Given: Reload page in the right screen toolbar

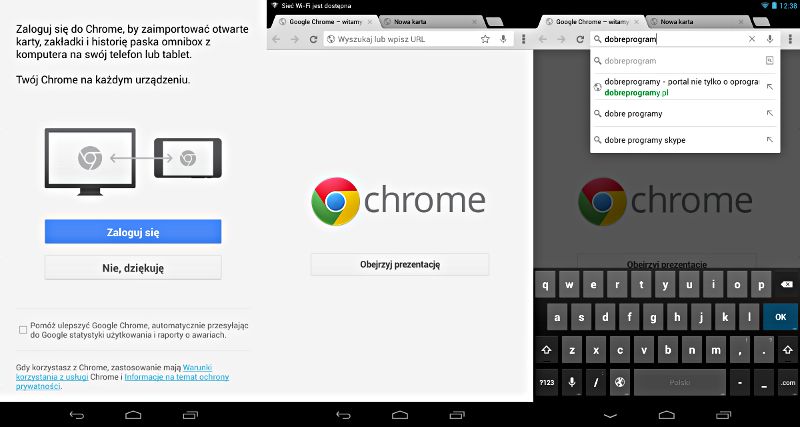Looking at the screenshot, I should click(x=580, y=39).
